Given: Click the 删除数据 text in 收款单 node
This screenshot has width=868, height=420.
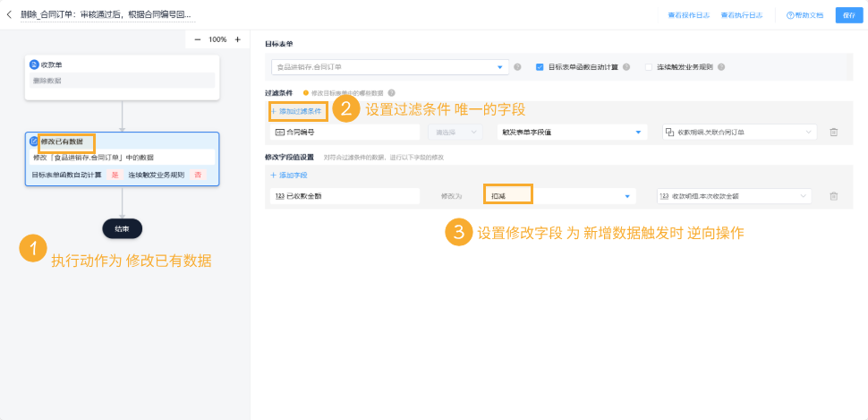Looking at the screenshot, I should click(x=47, y=81).
